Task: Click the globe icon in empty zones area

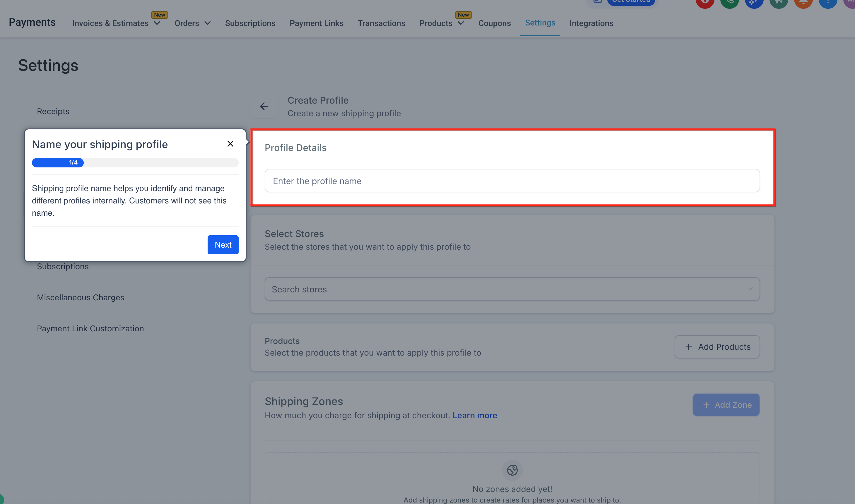Action: tap(512, 470)
